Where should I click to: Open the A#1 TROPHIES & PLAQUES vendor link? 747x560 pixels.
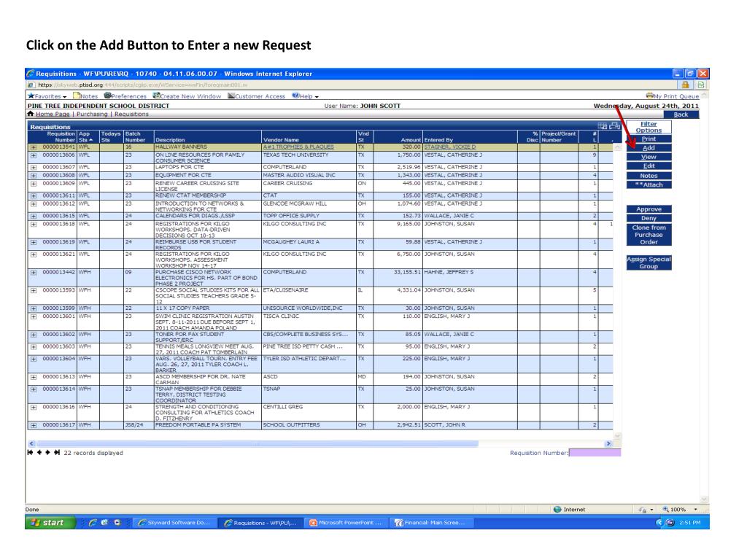(296, 147)
